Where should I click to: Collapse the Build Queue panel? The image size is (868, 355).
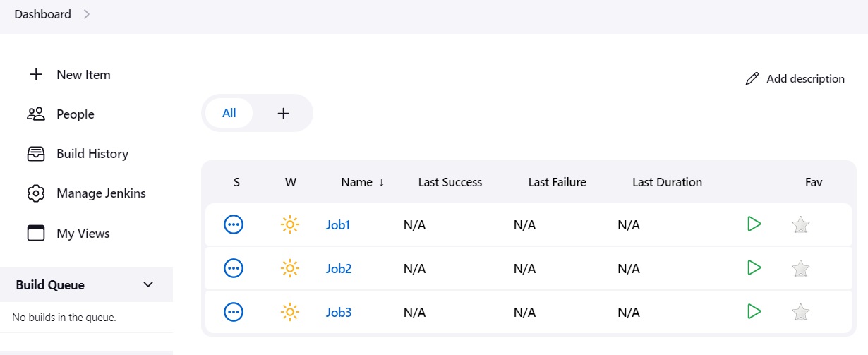[x=148, y=284]
